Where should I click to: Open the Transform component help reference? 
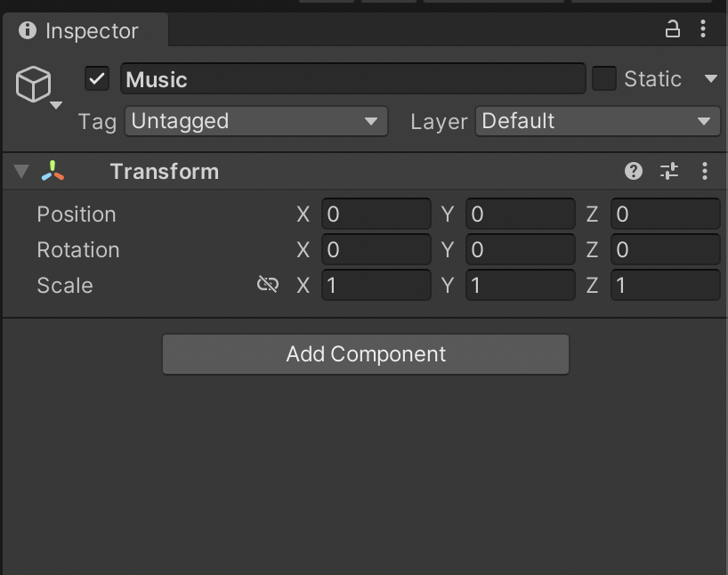click(x=634, y=171)
